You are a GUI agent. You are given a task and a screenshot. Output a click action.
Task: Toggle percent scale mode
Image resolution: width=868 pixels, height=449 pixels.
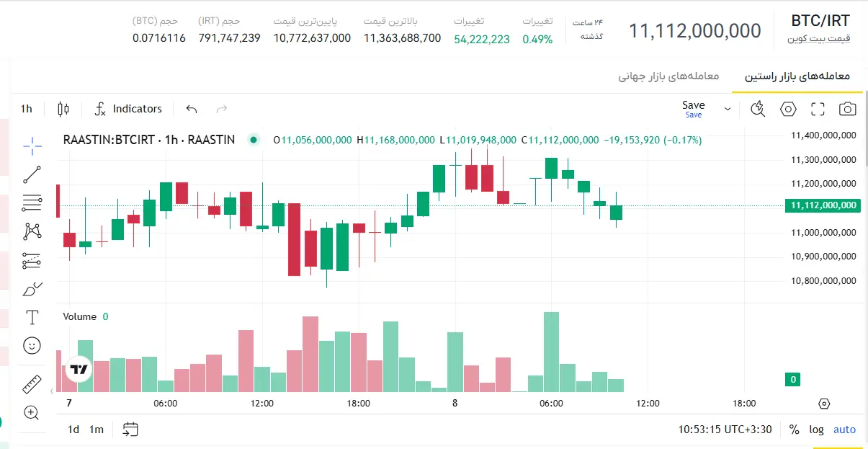click(794, 430)
